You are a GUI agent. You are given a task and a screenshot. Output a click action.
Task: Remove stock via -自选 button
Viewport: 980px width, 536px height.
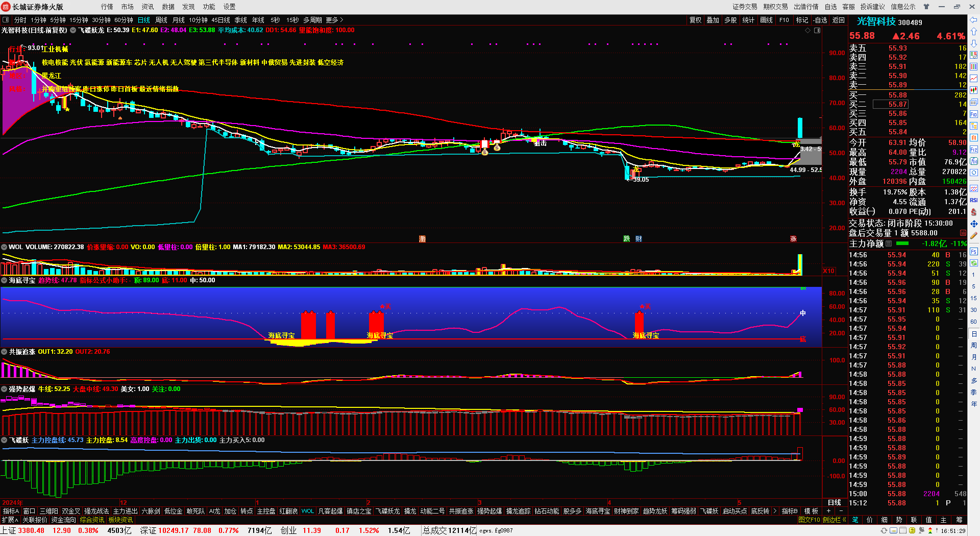(x=820, y=20)
